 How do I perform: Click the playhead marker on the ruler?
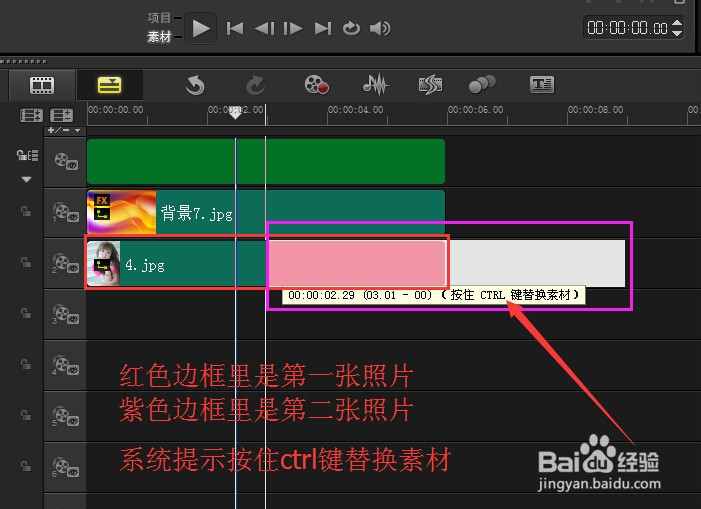235,114
